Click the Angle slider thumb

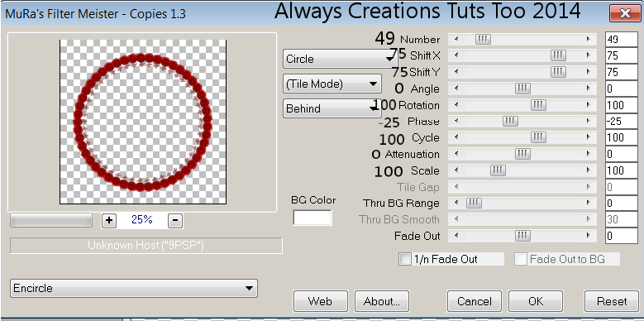pyautogui.click(x=522, y=89)
